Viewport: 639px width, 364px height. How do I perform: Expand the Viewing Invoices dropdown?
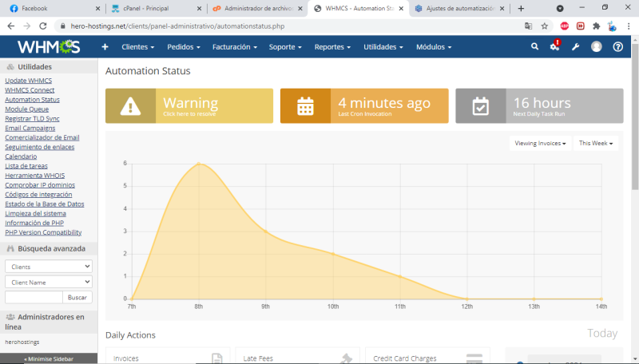(541, 144)
